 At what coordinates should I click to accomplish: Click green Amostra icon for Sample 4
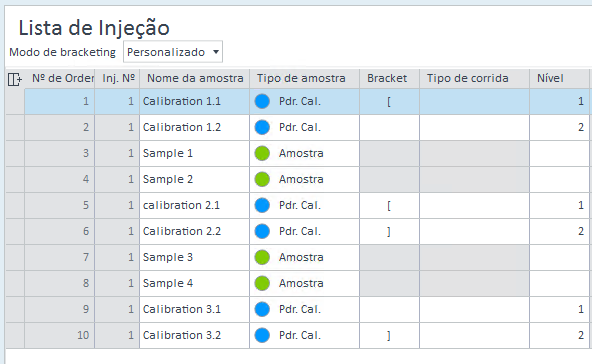point(262,283)
